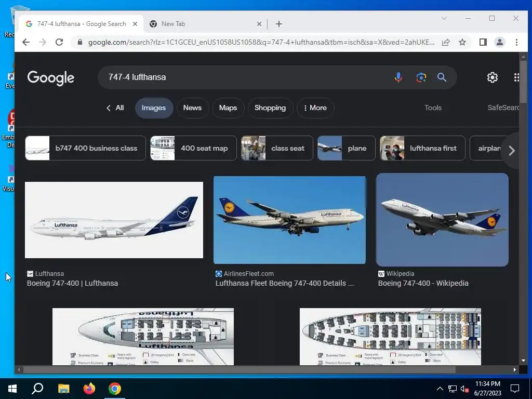Screen dimensions: 532x399
Task: Expand the More search filters menu
Action: [x=315, y=108]
